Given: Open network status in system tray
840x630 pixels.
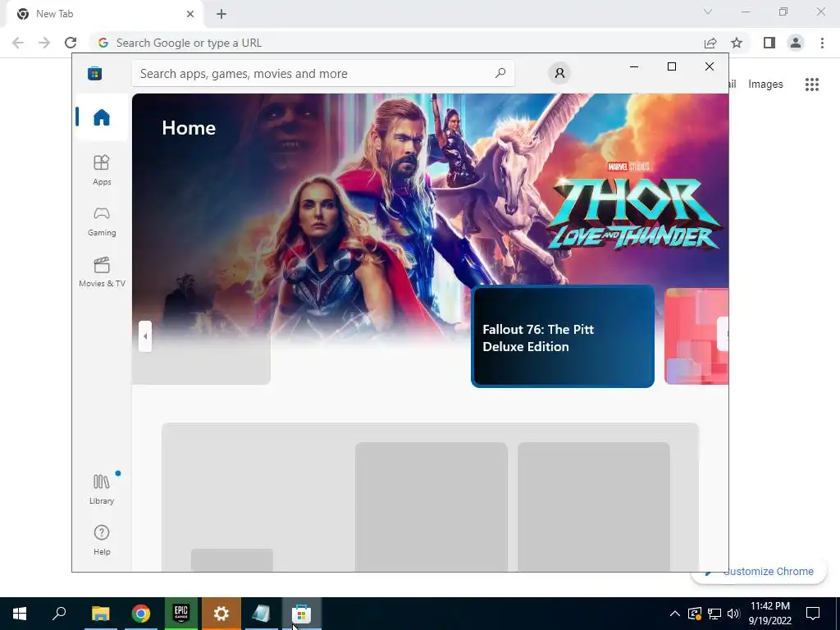Looking at the screenshot, I should click(714, 614).
